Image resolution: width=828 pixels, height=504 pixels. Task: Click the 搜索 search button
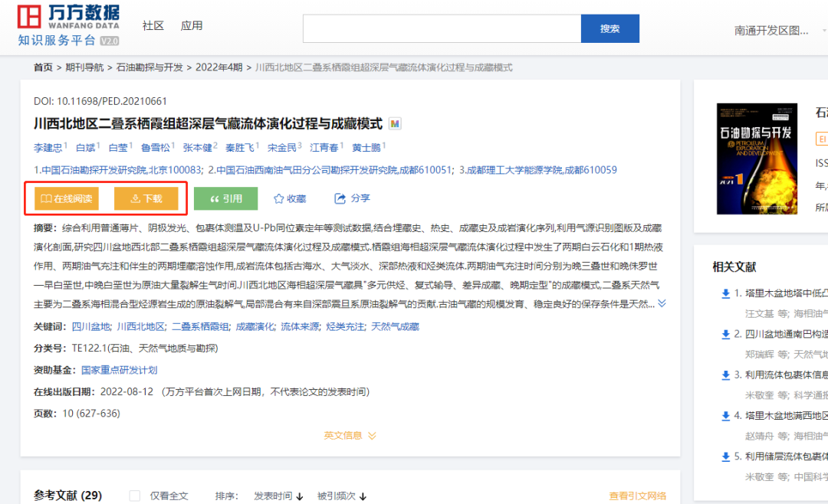tap(609, 28)
